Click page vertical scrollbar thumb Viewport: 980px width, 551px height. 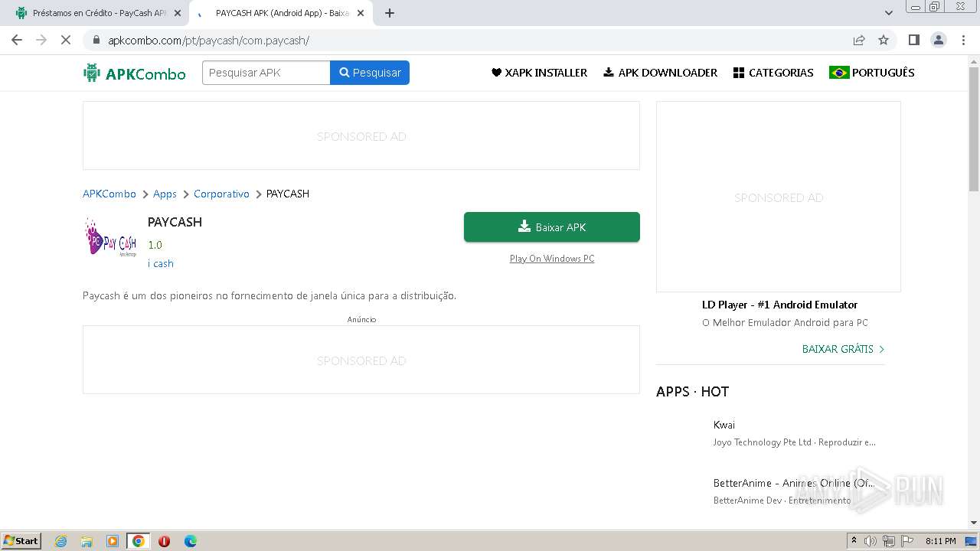974,129
